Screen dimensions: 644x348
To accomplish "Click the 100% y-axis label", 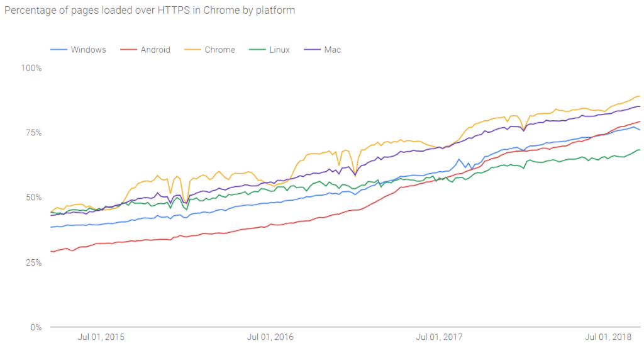I will point(31,68).
